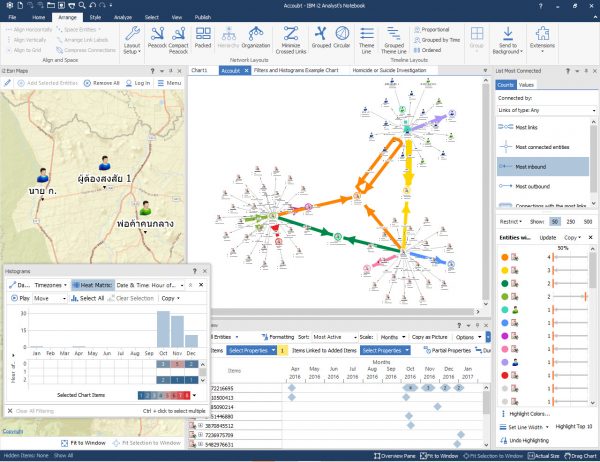600x462 pixels.
Task: Open the Restrict dropdown
Action: [x=510, y=222]
